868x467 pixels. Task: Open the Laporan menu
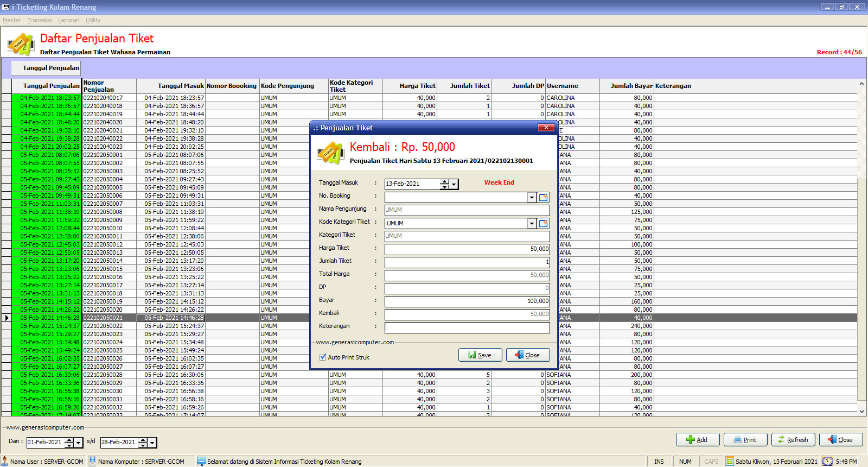pos(68,20)
